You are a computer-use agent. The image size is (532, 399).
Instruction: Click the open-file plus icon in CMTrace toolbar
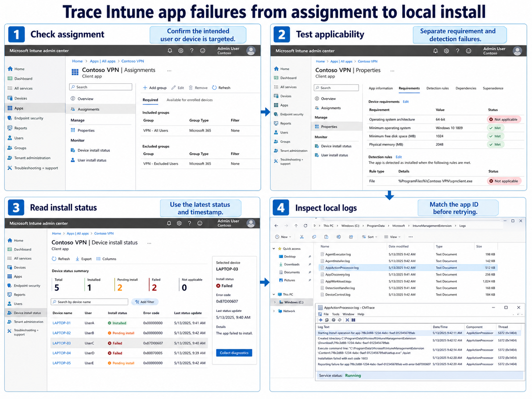pos(321,320)
